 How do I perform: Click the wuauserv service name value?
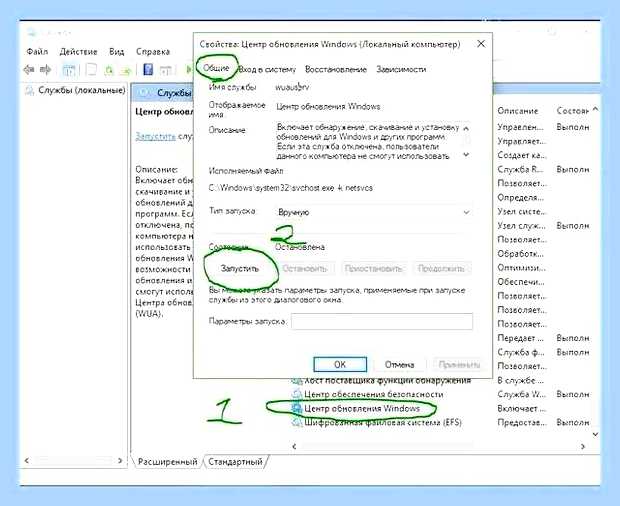click(x=292, y=87)
